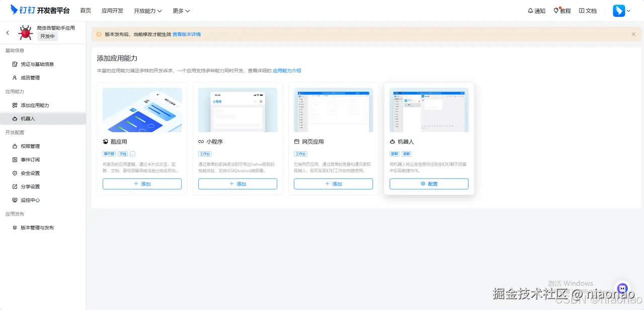Click the 通知 notification bell

(536, 11)
